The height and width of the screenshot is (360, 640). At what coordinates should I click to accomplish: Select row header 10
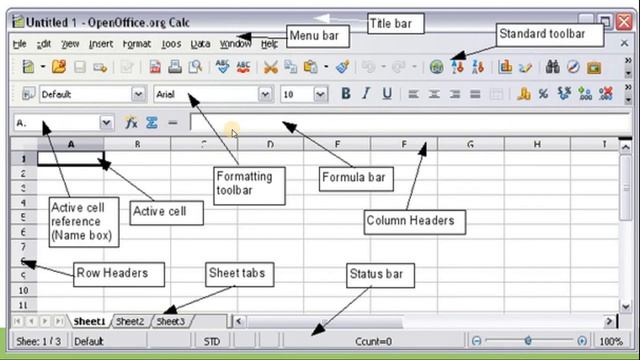pyautogui.click(x=23, y=290)
